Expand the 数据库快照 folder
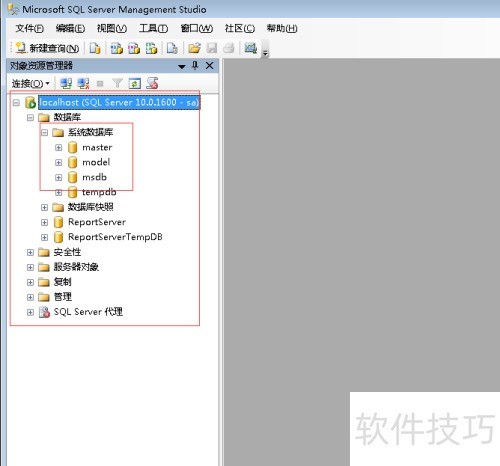Viewport: 500px width, 466px height. click(44, 207)
